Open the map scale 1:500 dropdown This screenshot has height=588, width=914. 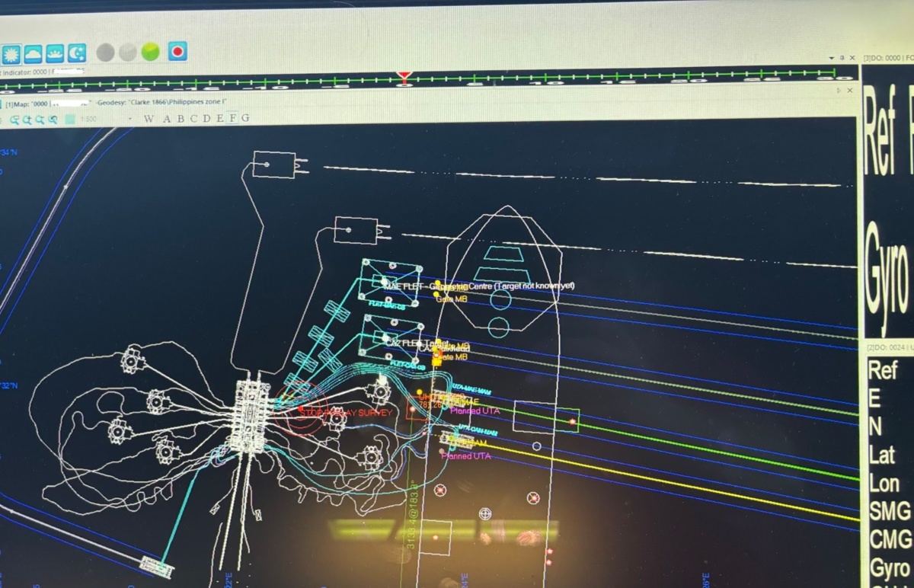pyautogui.click(x=130, y=119)
